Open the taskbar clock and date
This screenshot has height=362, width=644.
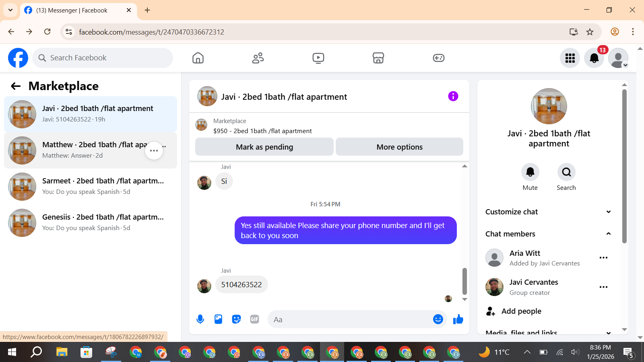(601, 352)
